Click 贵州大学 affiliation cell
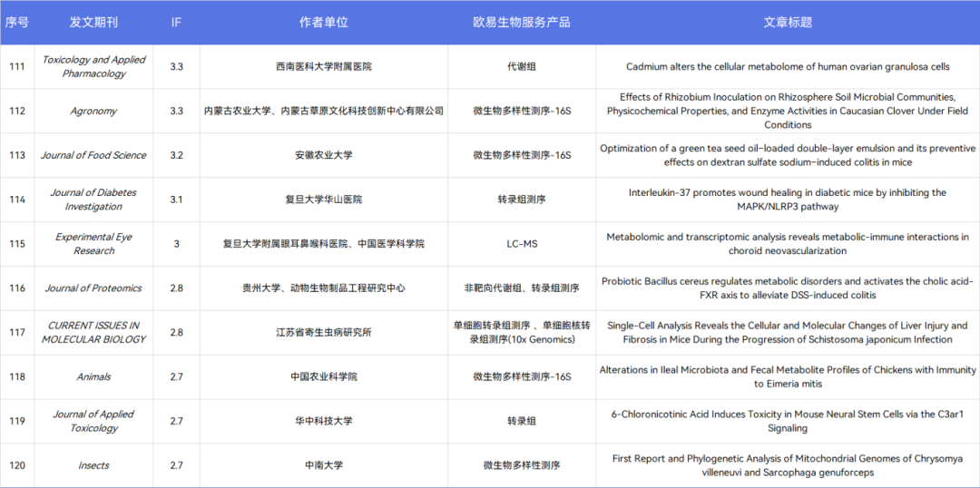 [x=324, y=288]
